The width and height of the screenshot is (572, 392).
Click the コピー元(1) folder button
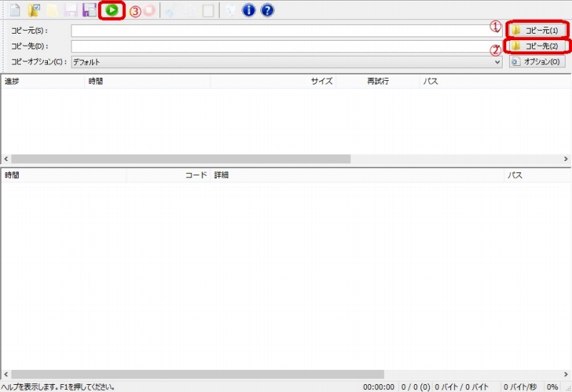[x=537, y=30]
